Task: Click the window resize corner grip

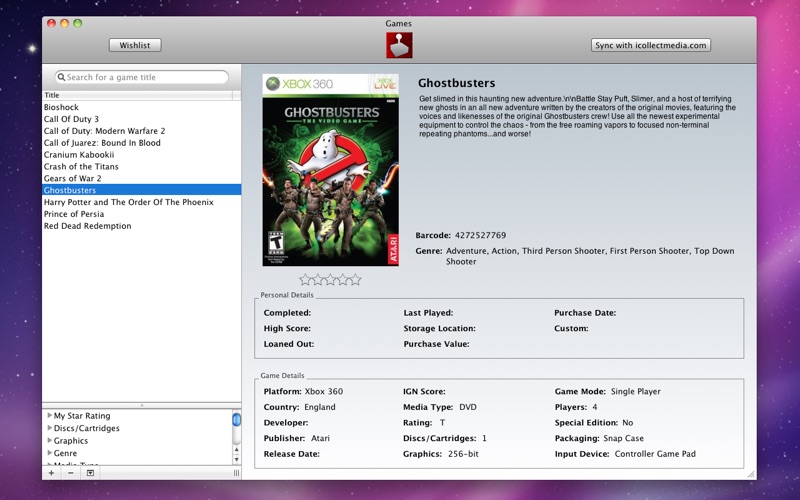Action: [751, 474]
